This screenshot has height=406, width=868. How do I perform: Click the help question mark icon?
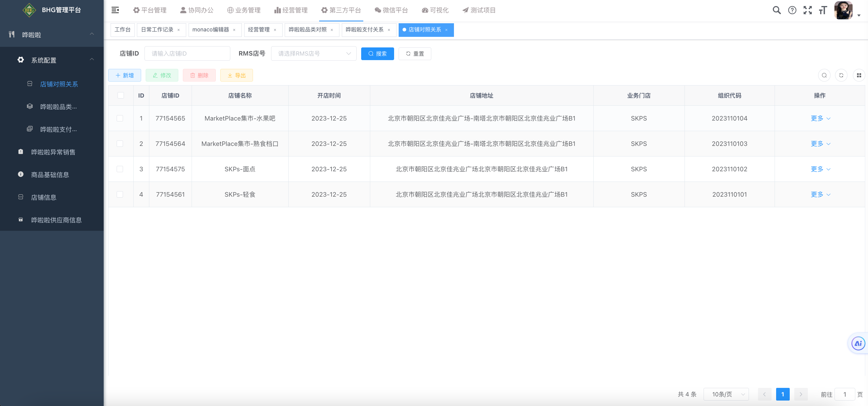coord(792,10)
